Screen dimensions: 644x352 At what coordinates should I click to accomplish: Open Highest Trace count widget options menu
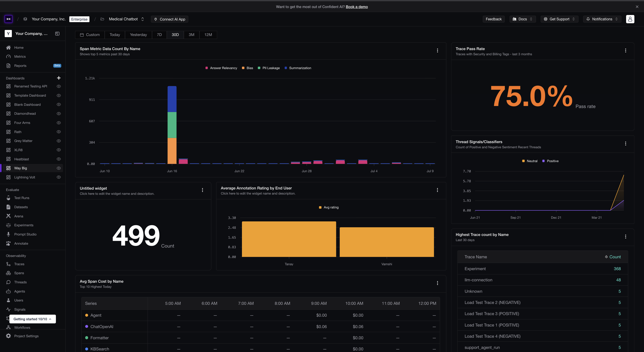tap(625, 237)
